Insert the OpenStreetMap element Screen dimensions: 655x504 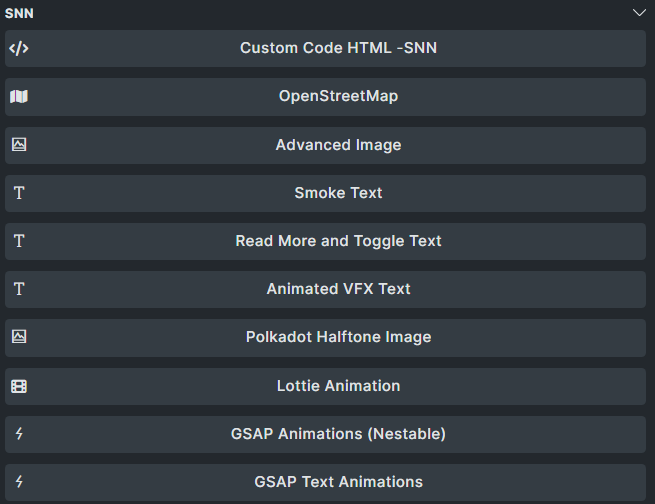[325, 97]
